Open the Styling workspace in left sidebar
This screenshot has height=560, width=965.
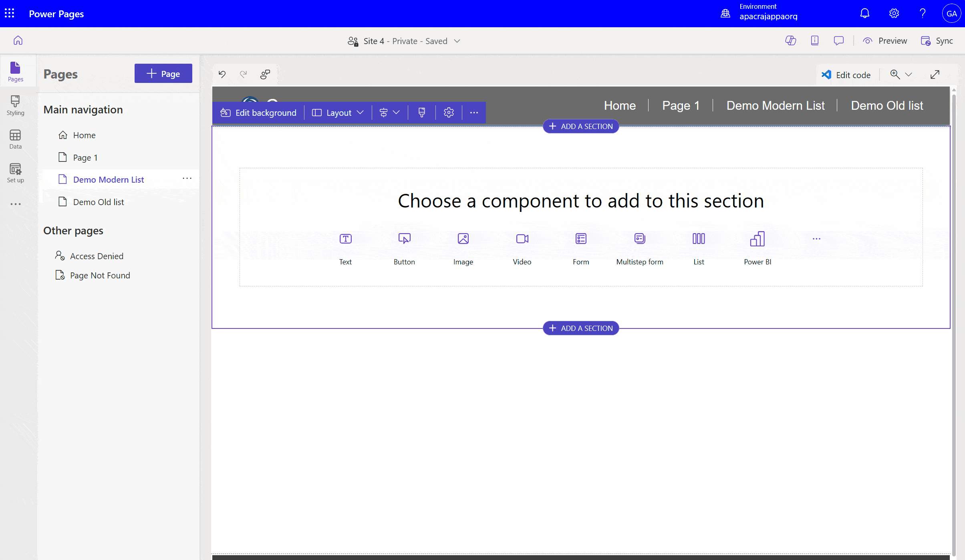point(15,105)
